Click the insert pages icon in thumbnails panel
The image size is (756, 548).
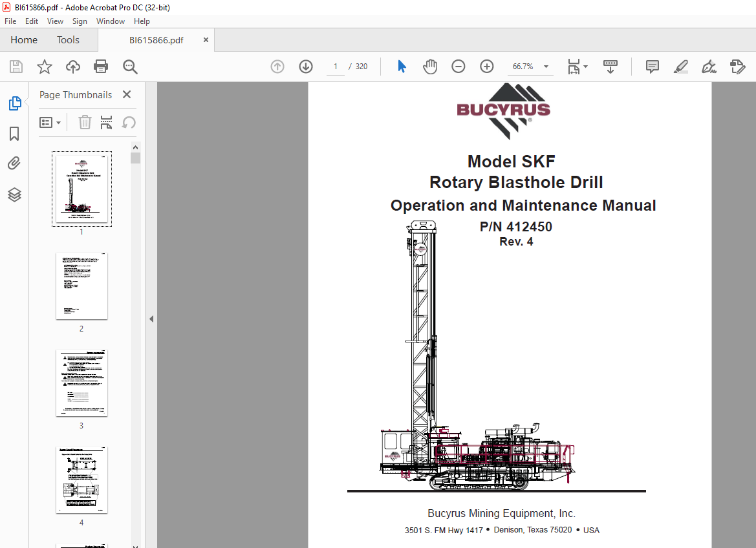coord(106,122)
